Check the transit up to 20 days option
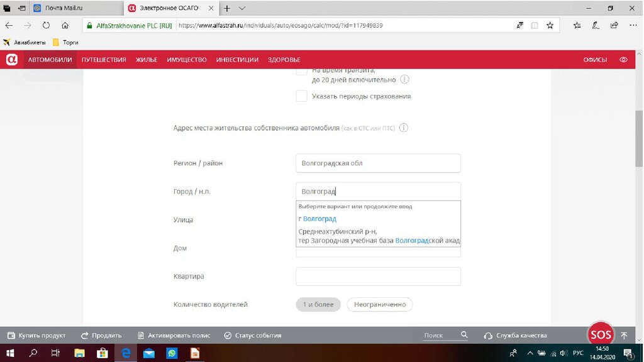 [x=301, y=70]
